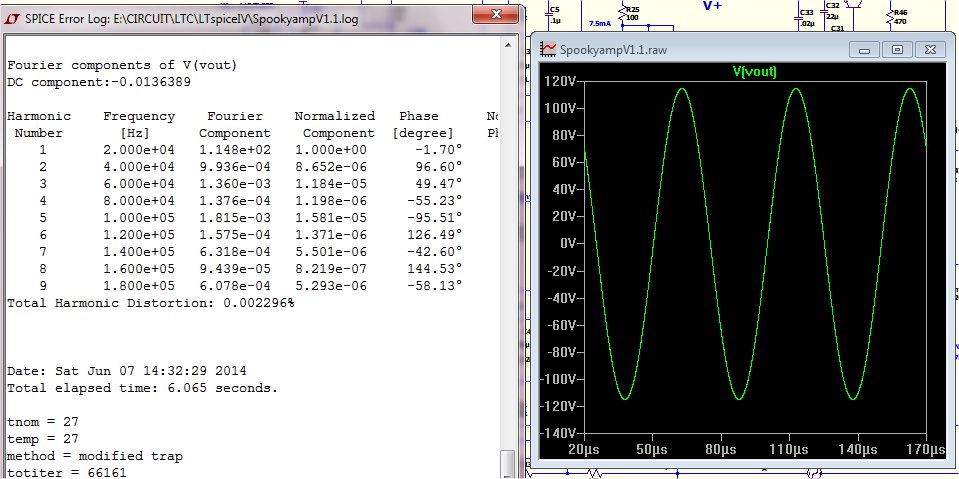Click the 110µs label on the time axis
This screenshot has width=959, height=479.
pos(789,451)
